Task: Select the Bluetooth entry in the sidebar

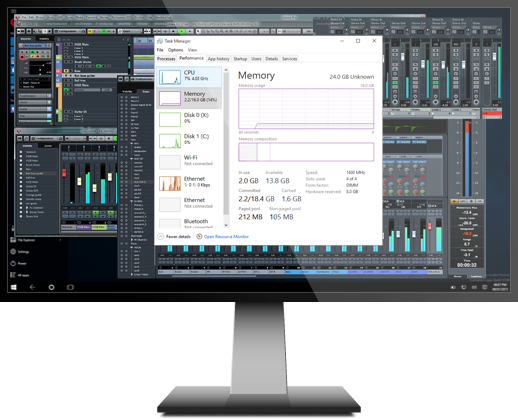Action: pyautogui.click(x=189, y=223)
